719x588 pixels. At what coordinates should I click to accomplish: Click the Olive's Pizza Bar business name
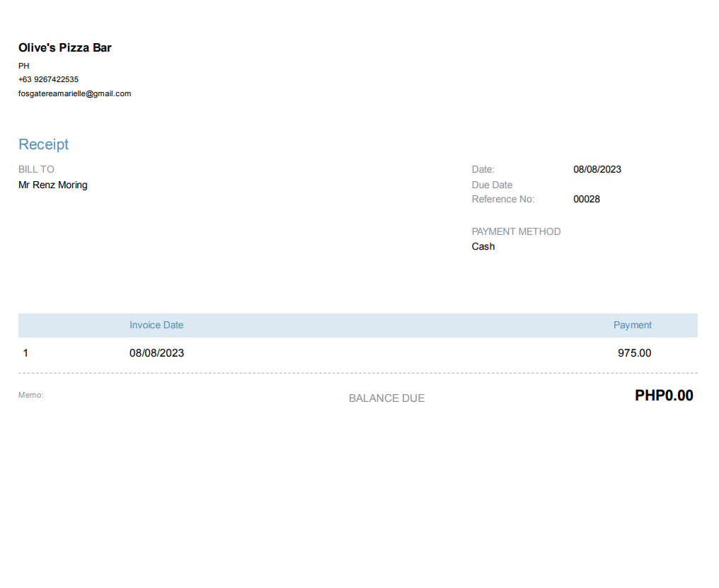click(64, 47)
